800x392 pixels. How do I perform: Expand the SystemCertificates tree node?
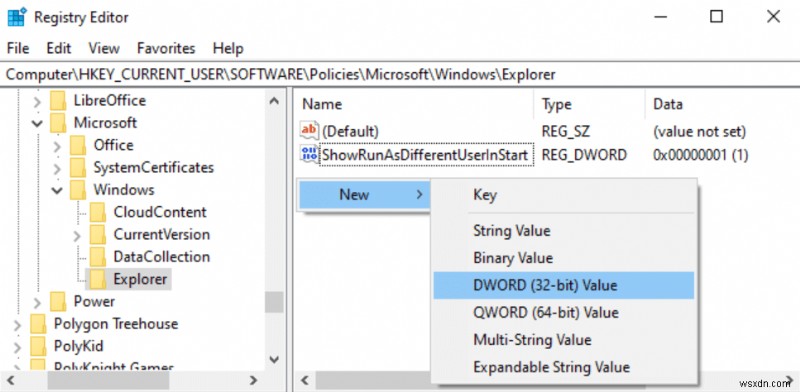[x=57, y=168]
